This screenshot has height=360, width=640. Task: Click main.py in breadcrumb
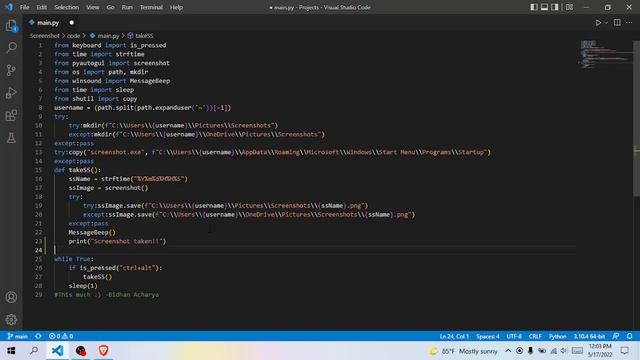(104, 36)
